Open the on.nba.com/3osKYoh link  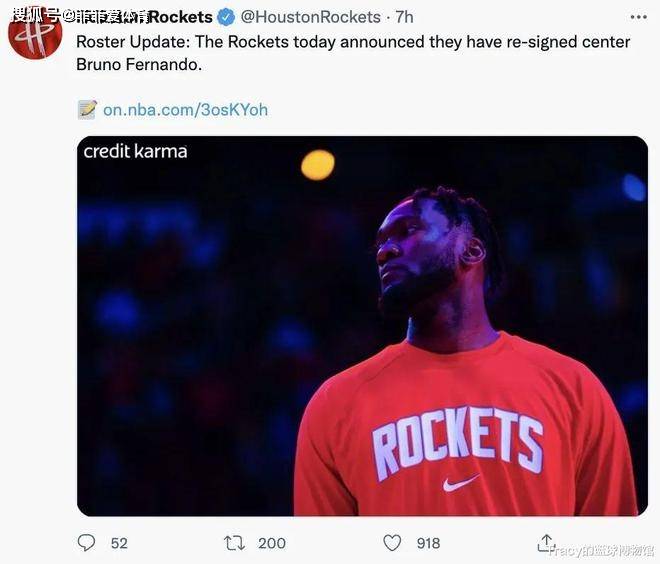pos(185,109)
